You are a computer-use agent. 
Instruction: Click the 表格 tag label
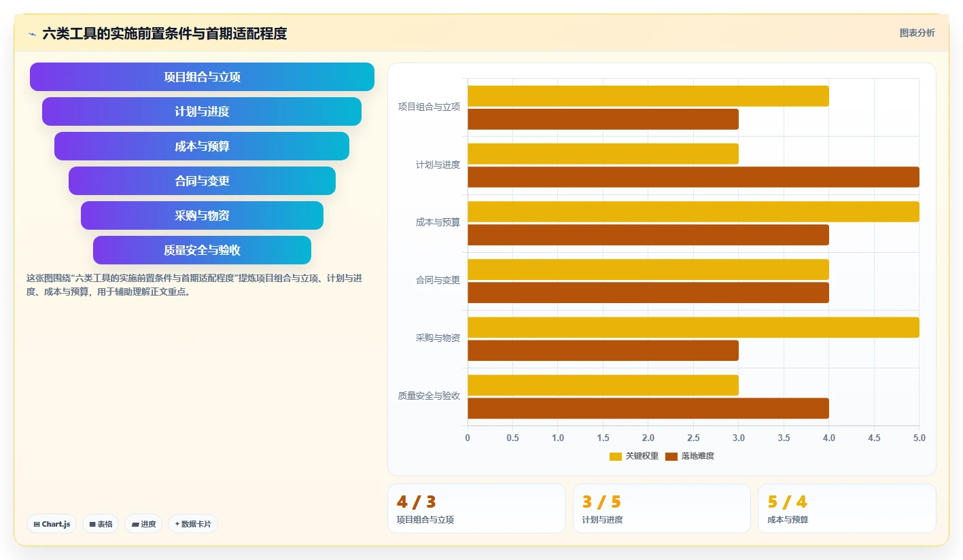[x=105, y=524]
